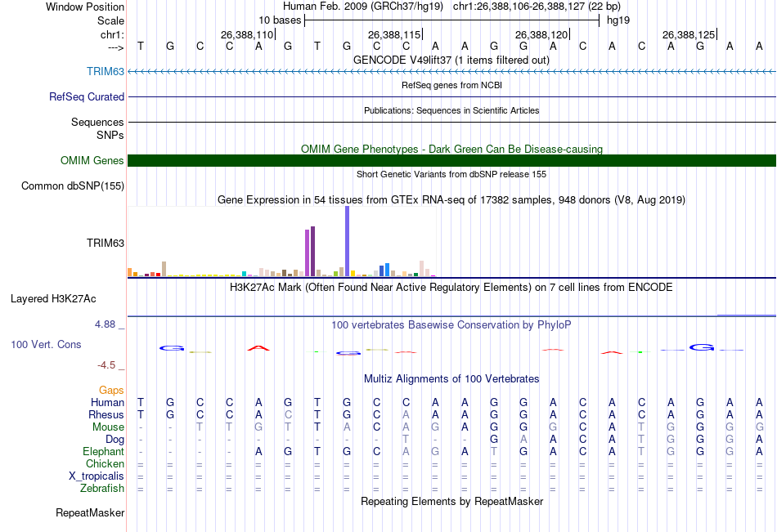Click the 26,388,115 ruler label
Image resolution: width=777 pixels, height=532 pixels.
coord(394,34)
